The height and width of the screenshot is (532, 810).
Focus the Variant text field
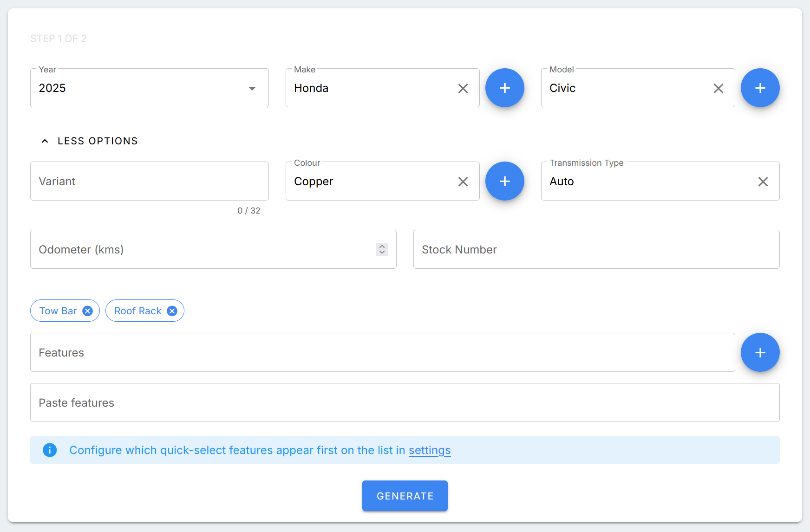point(149,182)
